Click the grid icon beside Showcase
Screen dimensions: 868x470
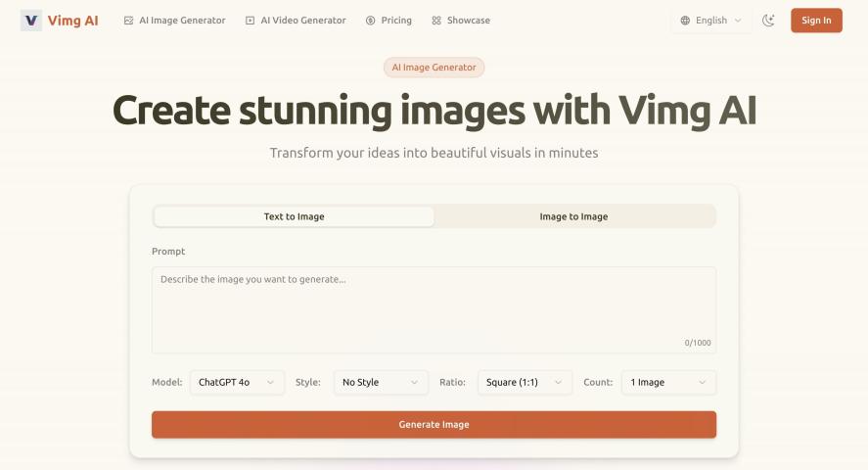click(436, 21)
